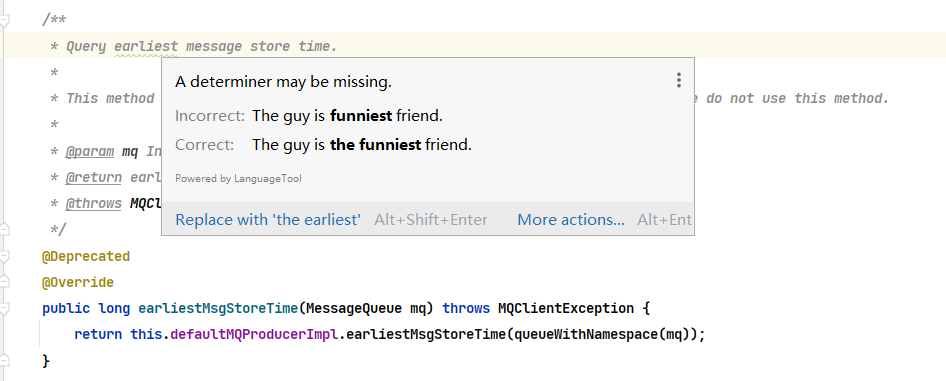Click the @return tag in the Javadoc

click(x=94, y=177)
